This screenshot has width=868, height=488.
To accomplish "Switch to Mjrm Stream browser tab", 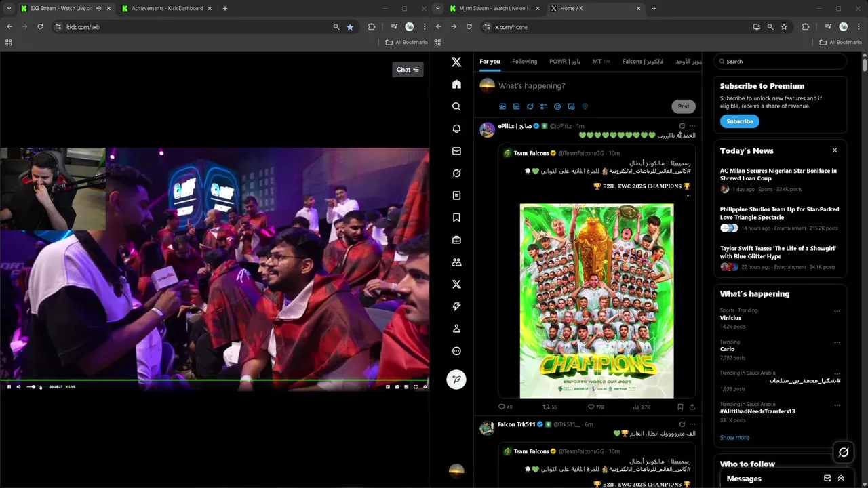I will tap(496, 9).
